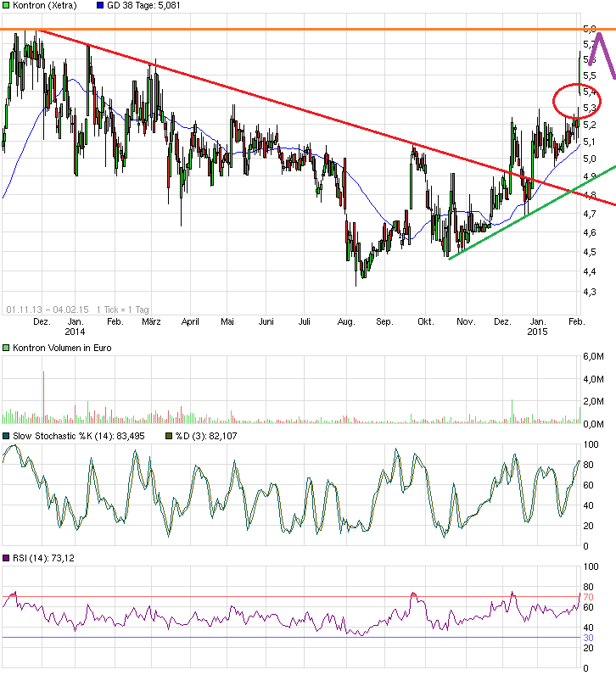Click the blue '30' RSI threshold label
This screenshot has height=675, width=616.
[x=589, y=638]
